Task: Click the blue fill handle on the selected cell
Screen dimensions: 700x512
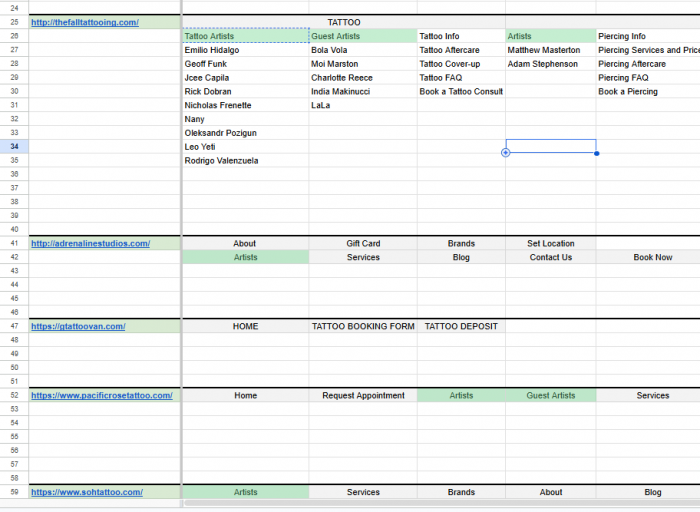Action: click(x=596, y=154)
